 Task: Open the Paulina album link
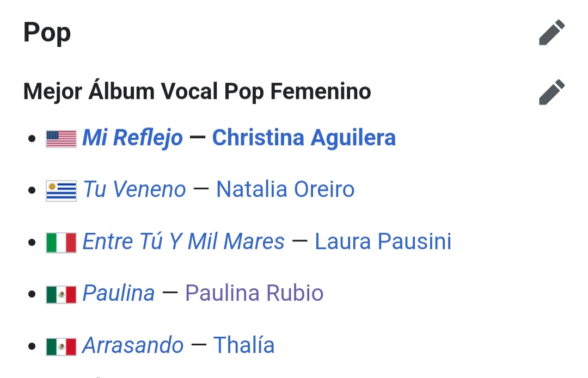coord(119,293)
